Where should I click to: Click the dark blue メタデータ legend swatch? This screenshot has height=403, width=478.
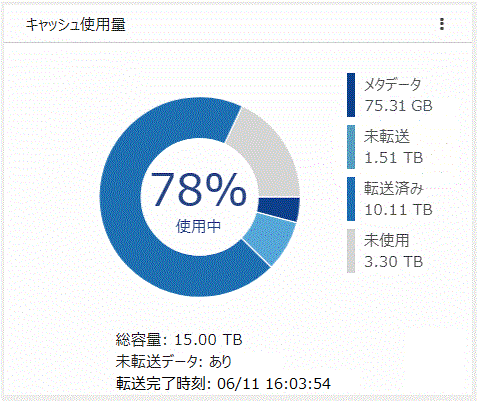tap(351, 95)
